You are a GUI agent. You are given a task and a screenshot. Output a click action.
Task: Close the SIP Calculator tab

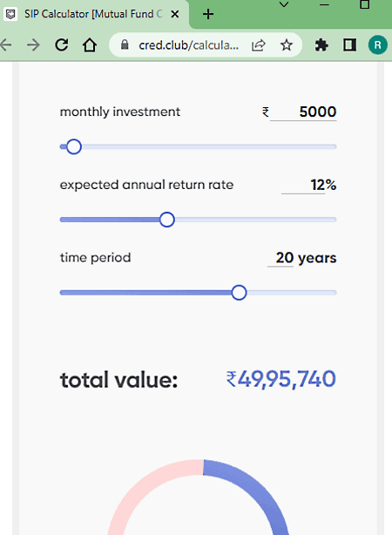[175, 14]
